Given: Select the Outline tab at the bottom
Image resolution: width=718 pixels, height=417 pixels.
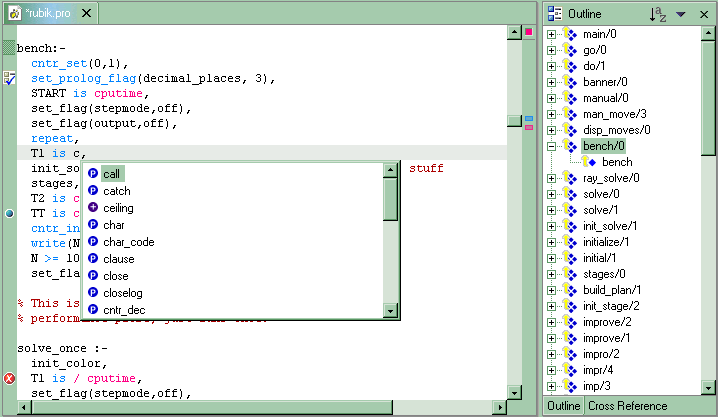Looking at the screenshot, I should tap(562, 406).
